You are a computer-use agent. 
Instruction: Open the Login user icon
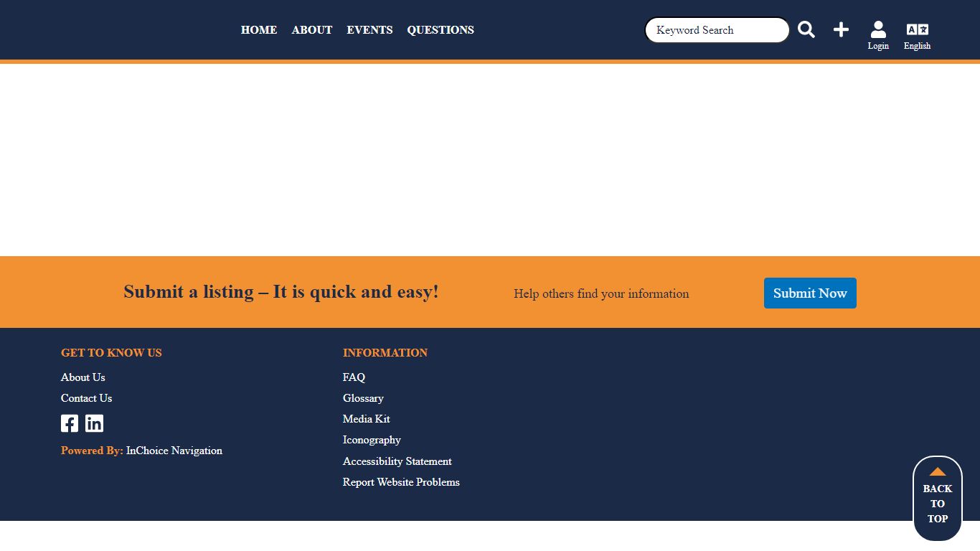pos(878,35)
